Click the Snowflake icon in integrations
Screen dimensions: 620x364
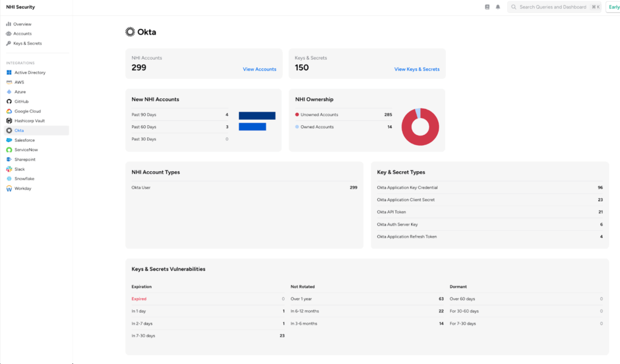9,179
